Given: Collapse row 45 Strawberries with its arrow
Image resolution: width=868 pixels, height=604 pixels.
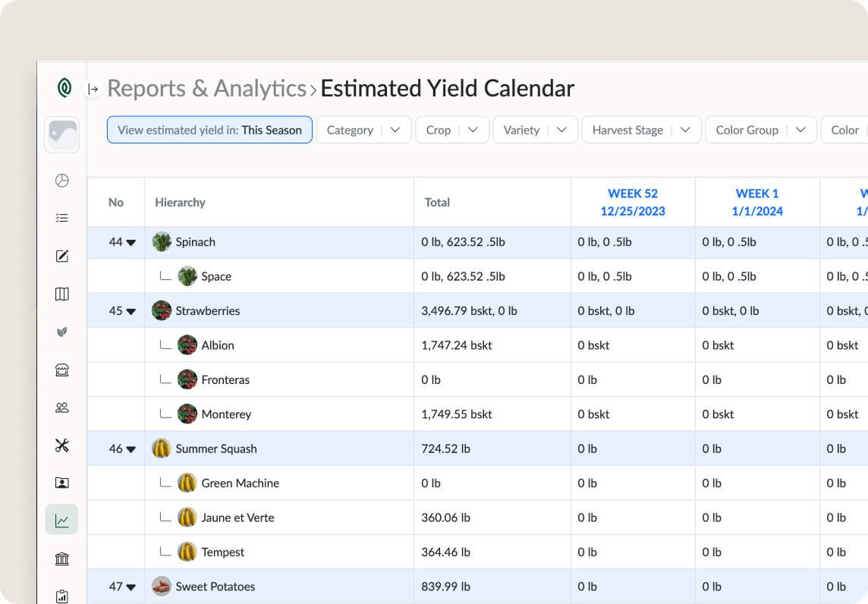Looking at the screenshot, I should 131,311.
